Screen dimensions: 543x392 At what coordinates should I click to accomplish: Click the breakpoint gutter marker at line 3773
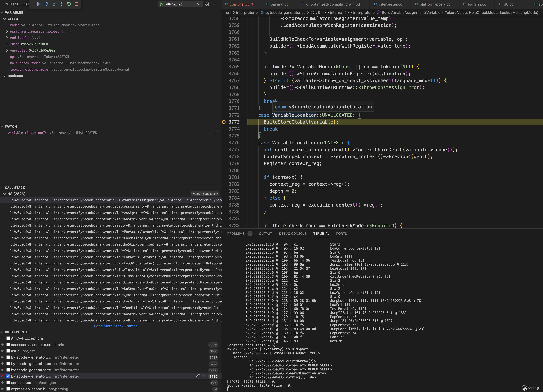[224, 122]
